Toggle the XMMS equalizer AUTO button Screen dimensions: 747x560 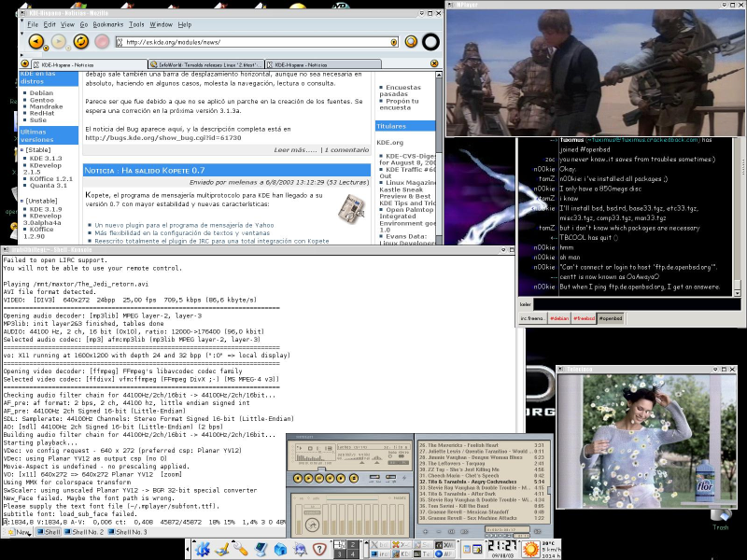tap(312, 498)
